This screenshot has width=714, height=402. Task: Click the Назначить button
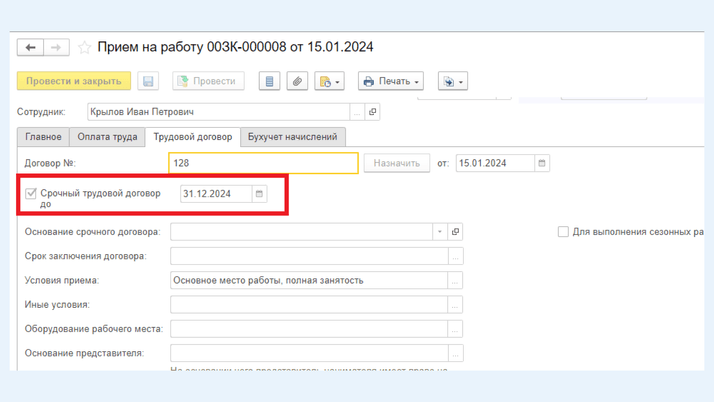(x=397, y=163)
